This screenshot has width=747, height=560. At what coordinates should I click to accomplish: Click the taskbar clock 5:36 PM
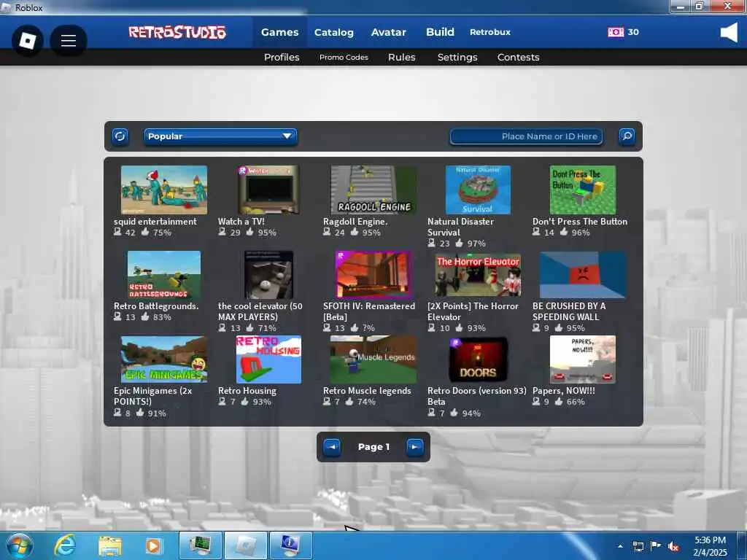pyautogui.click(x=710, y=540)
